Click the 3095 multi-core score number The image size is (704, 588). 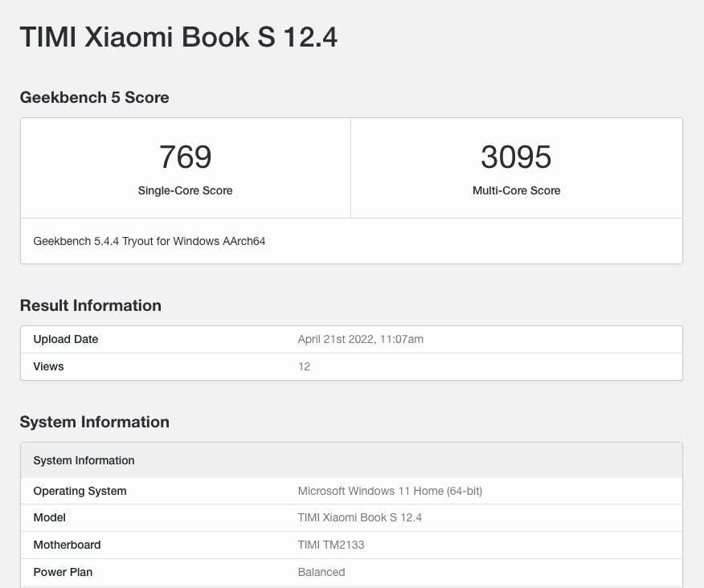click(x=516, y=157)
